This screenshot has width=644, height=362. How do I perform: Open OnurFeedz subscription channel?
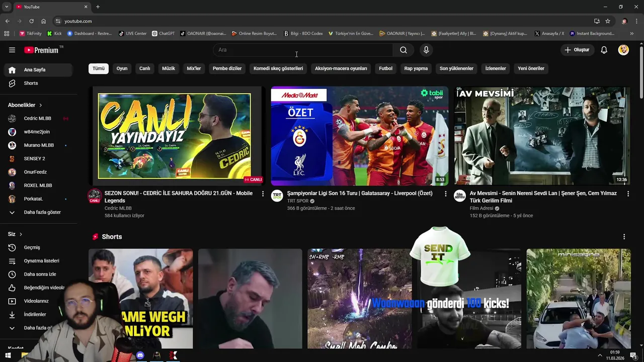tap(38, 172)
